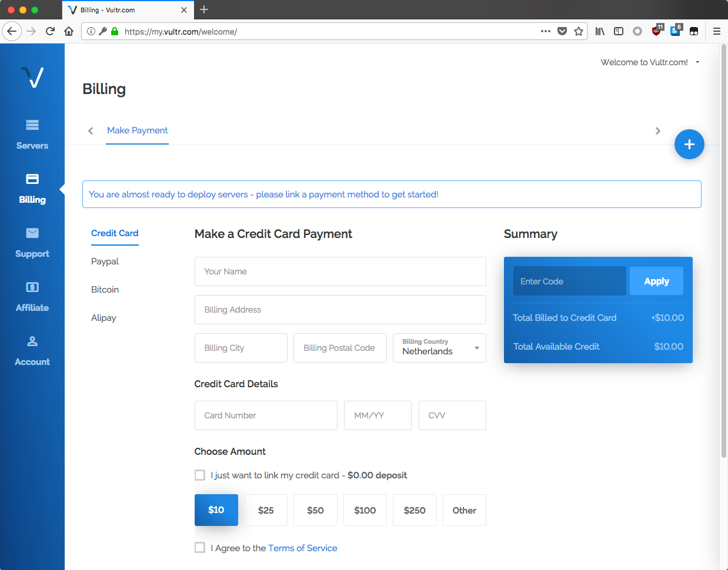Toggle the browser sidebar icon

tap(619, 31)
